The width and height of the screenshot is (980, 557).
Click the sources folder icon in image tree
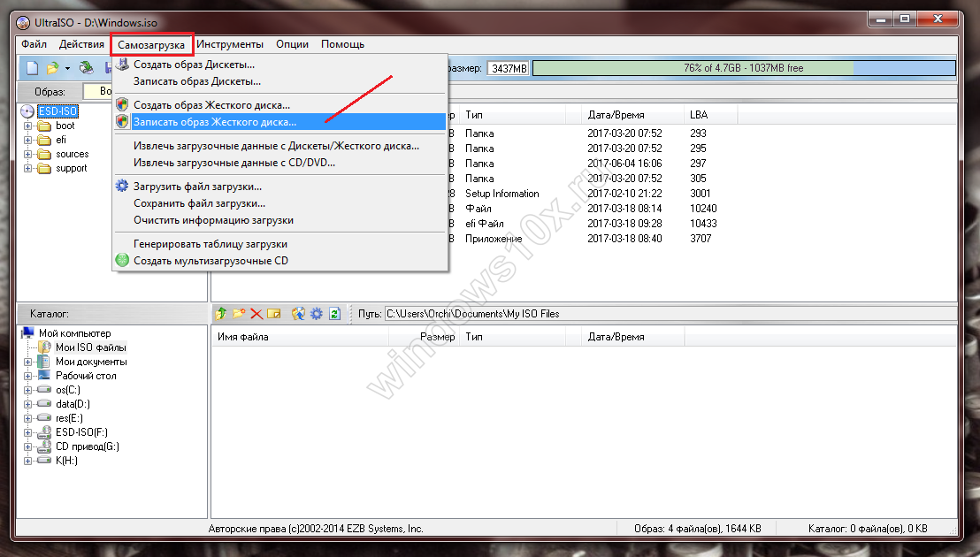point(43,154)
